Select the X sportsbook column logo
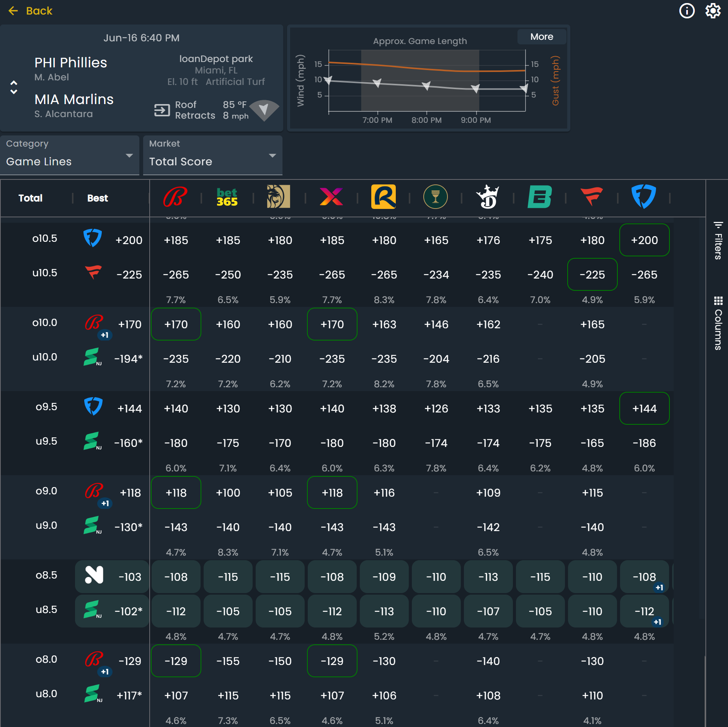The image size is (728, 727). coord(331,197)
